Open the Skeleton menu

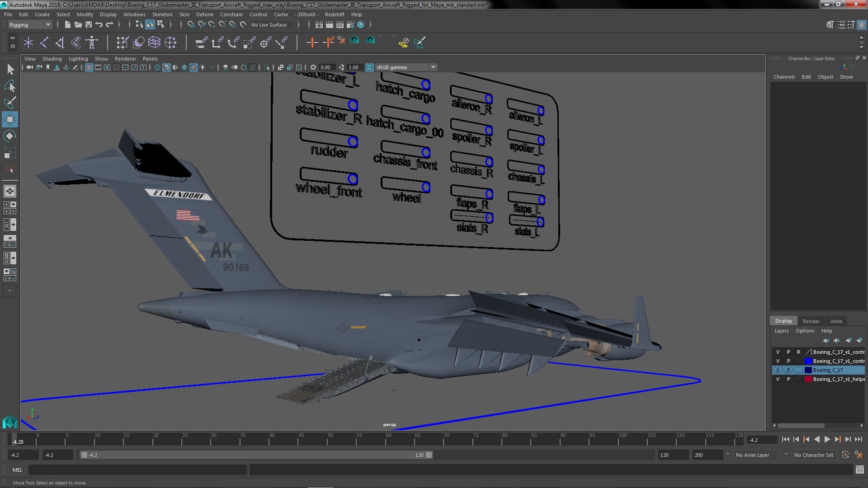[162, 14]
